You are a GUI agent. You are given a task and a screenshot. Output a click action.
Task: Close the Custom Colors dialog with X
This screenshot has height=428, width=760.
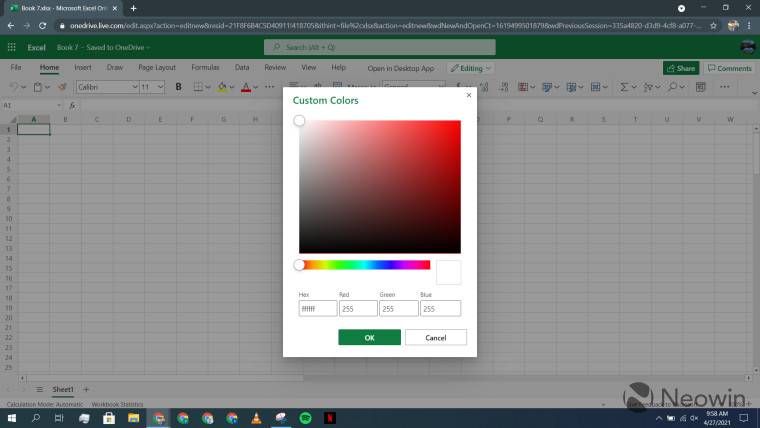(469, 95)
